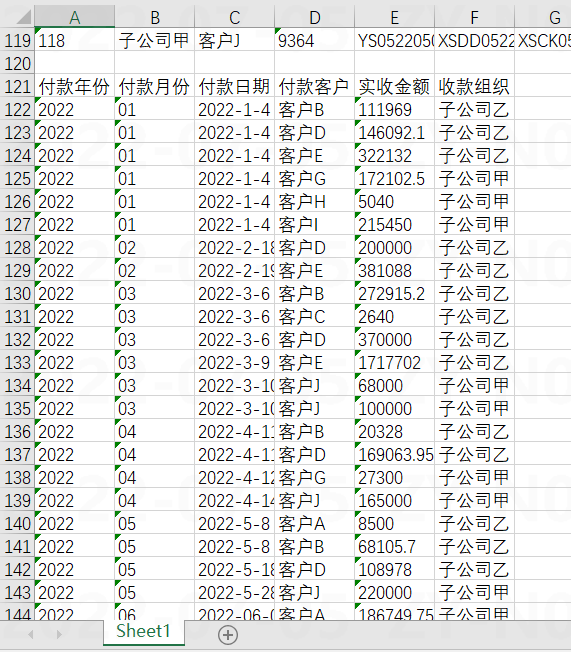Select column E header
571x652 pixels.
394,17
